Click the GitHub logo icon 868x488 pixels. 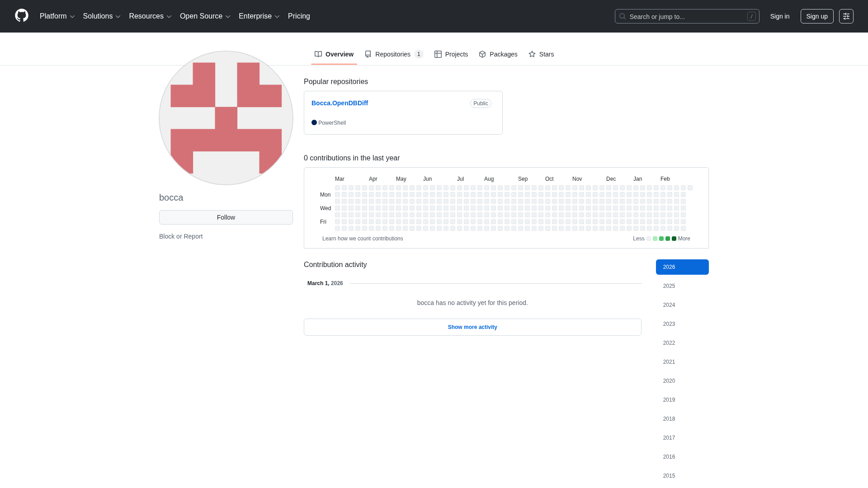(x=22, y=16)
